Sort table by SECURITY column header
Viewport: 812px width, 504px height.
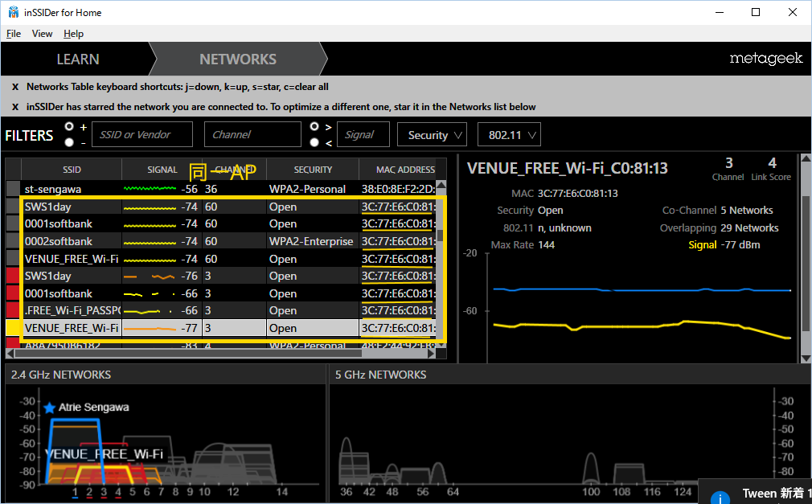313,170
